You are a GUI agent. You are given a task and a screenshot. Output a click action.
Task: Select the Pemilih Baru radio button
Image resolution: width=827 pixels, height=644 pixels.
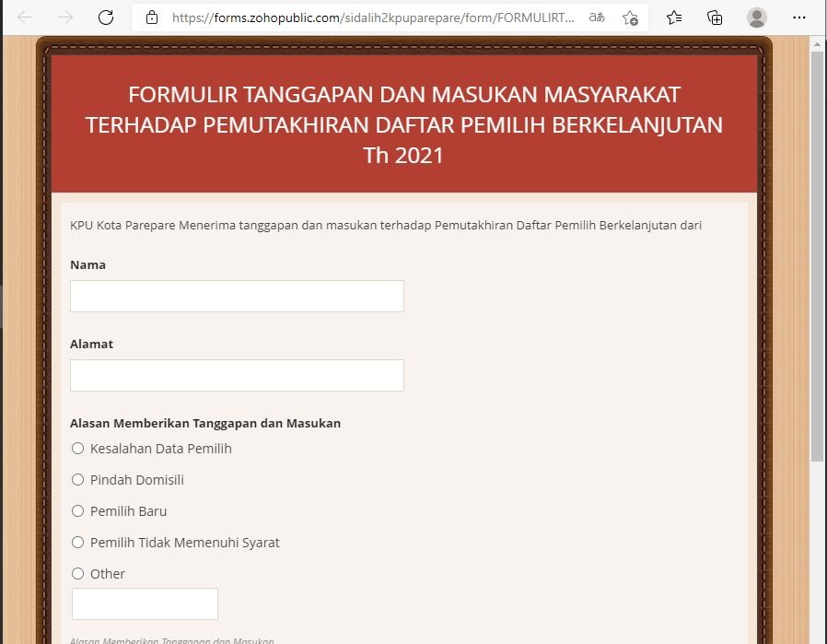[78, 511]
